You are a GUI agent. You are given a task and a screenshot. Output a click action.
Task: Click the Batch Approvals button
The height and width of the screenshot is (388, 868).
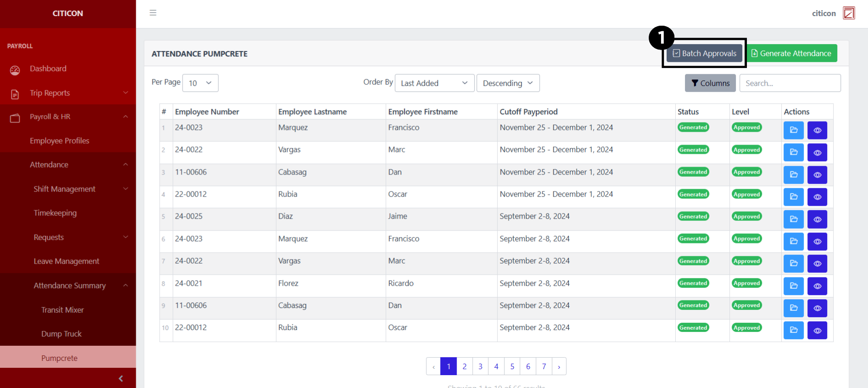[704, 53]
